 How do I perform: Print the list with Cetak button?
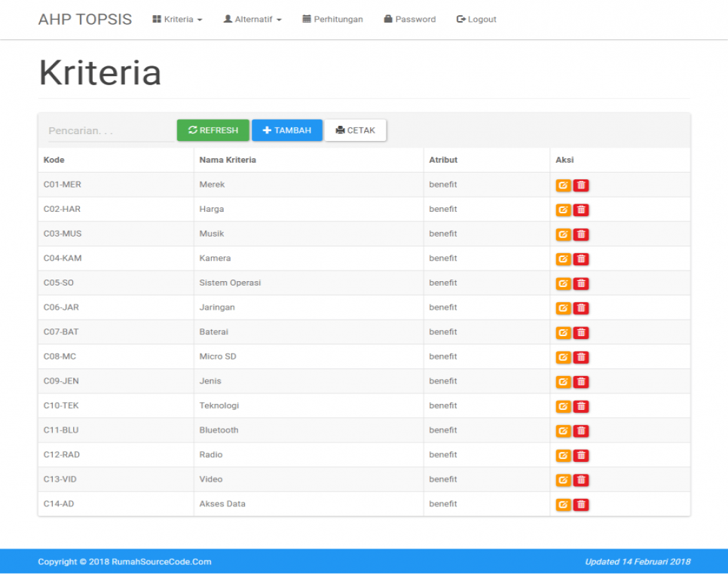355,130
